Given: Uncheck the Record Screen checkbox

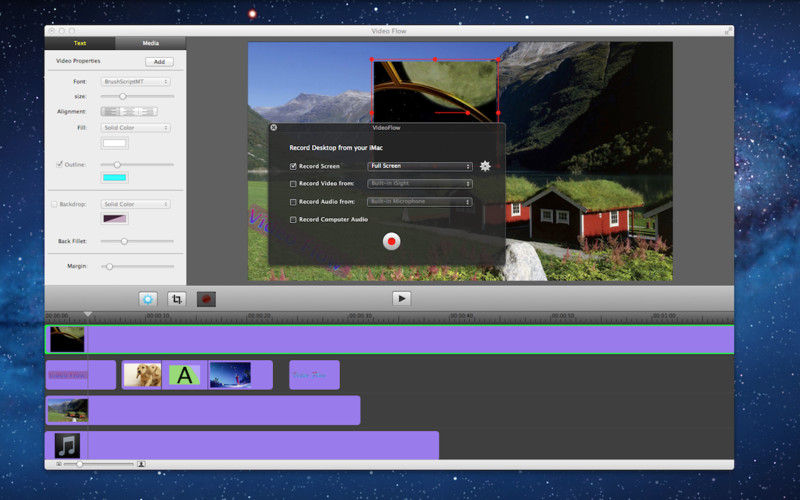Looking at the screenshot, I should (293, 166).
